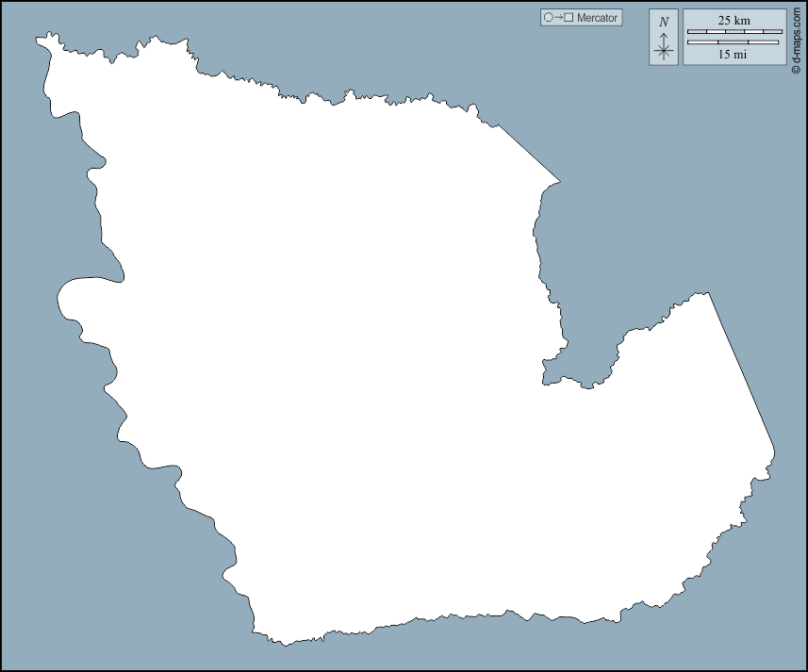
Task: Click the mile scale bar
Action: (734, 42)
